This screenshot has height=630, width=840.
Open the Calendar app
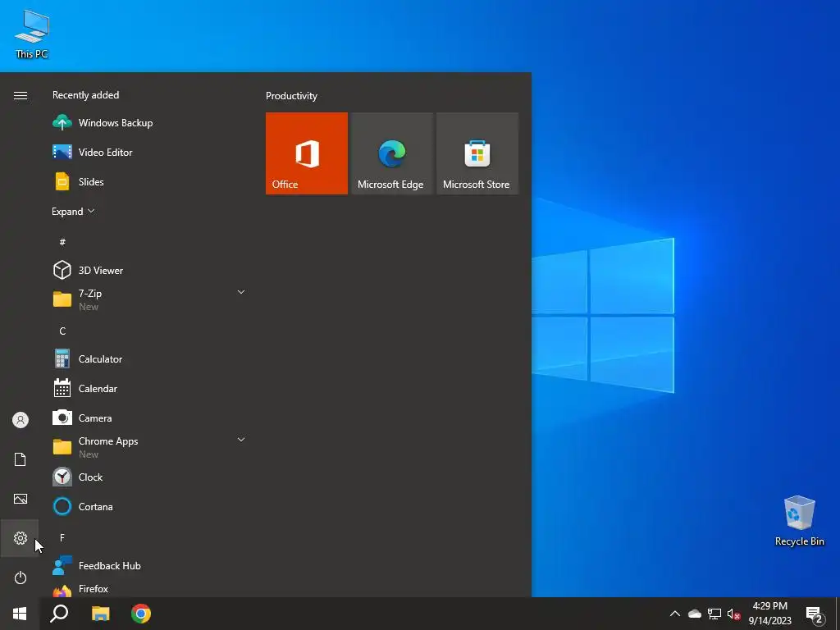tap(150, 388)
